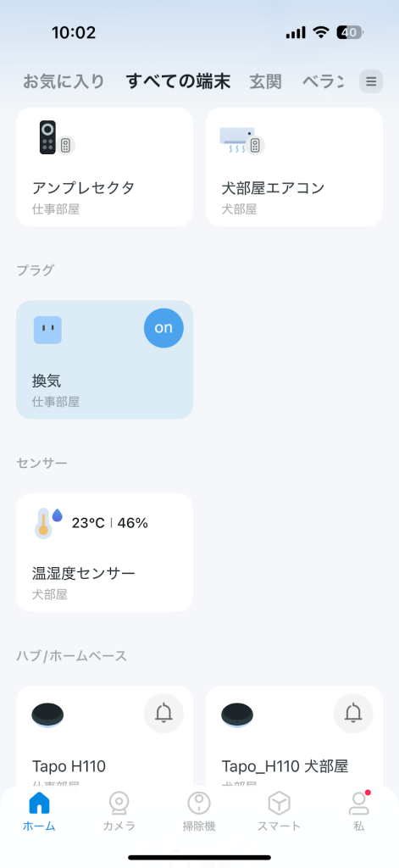Image resolution: width=399 pixels, height=868 pixels.
Task: Open the 掃除機 vacuum tab
Action: tap(199, 811)
